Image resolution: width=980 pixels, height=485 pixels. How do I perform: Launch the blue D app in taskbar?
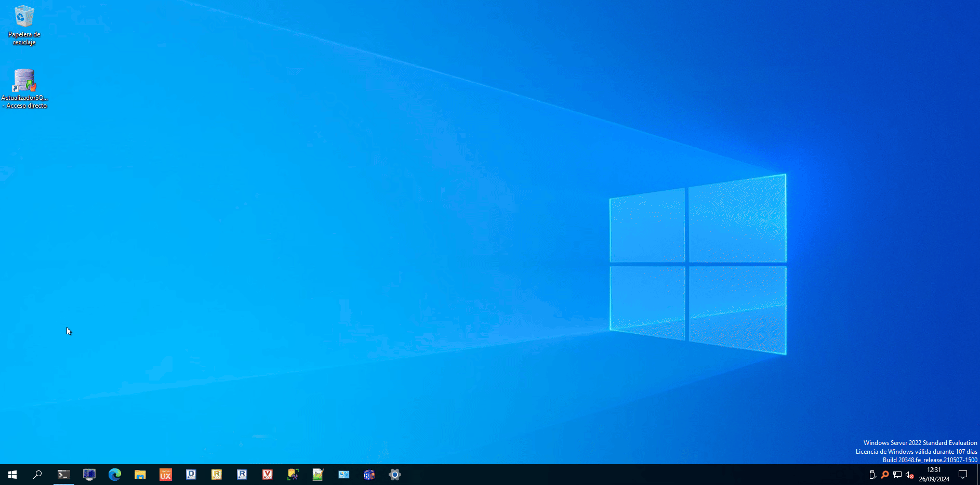tap(191, 475)
